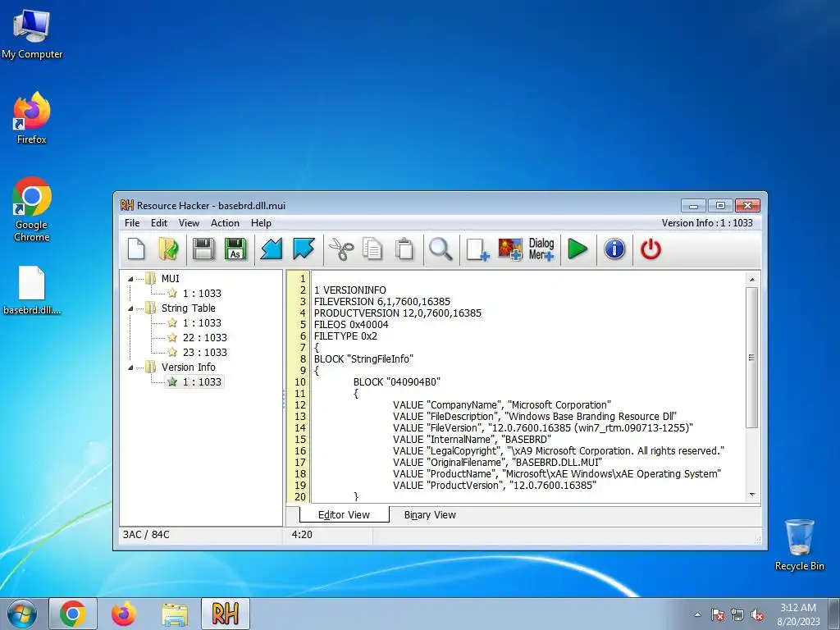Click the FILEVERSION 6,1,7600,16385 line

(x=382, y=302)
